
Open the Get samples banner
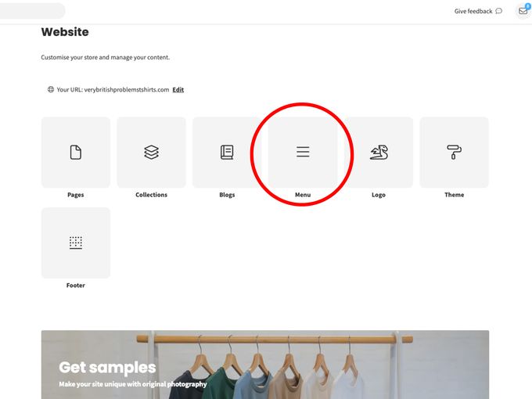pos(265,365)
